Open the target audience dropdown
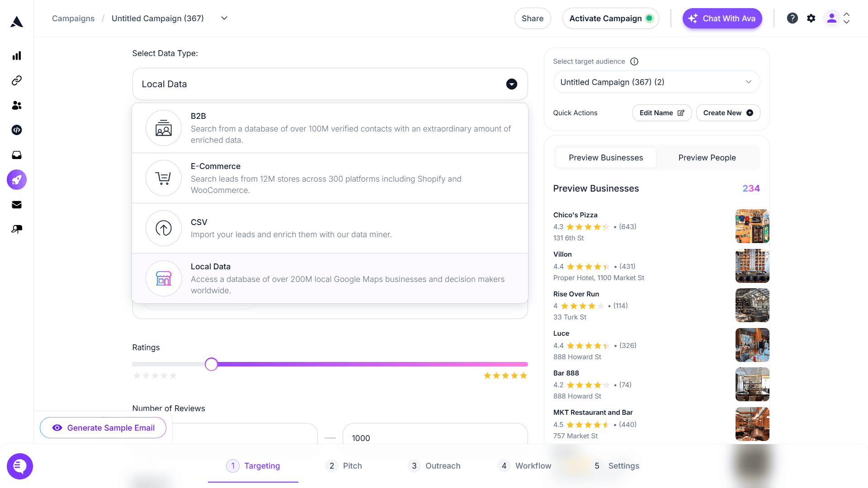Image resolution: width=868 pixels, height=488 pixels. tap(656, 82)
